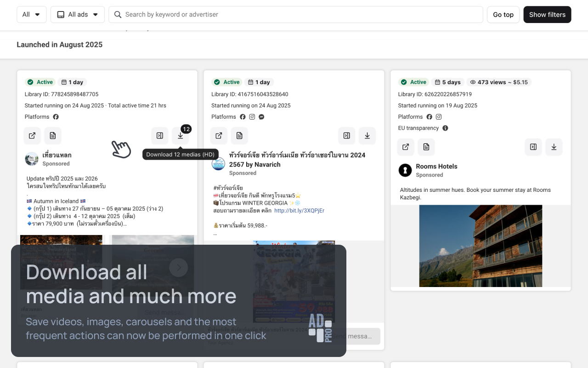Click the download media icon on first ad
This screenshot has width=588, height=368.
(181, 136)
